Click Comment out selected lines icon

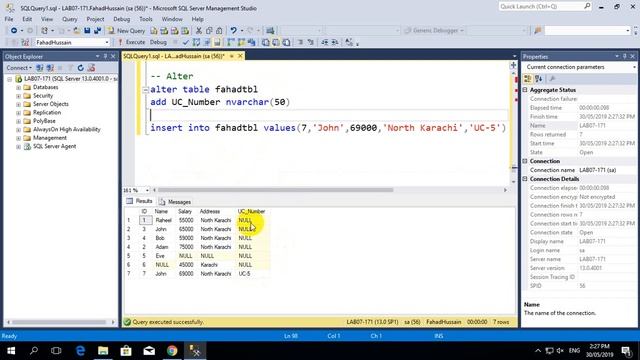(300, 42)
